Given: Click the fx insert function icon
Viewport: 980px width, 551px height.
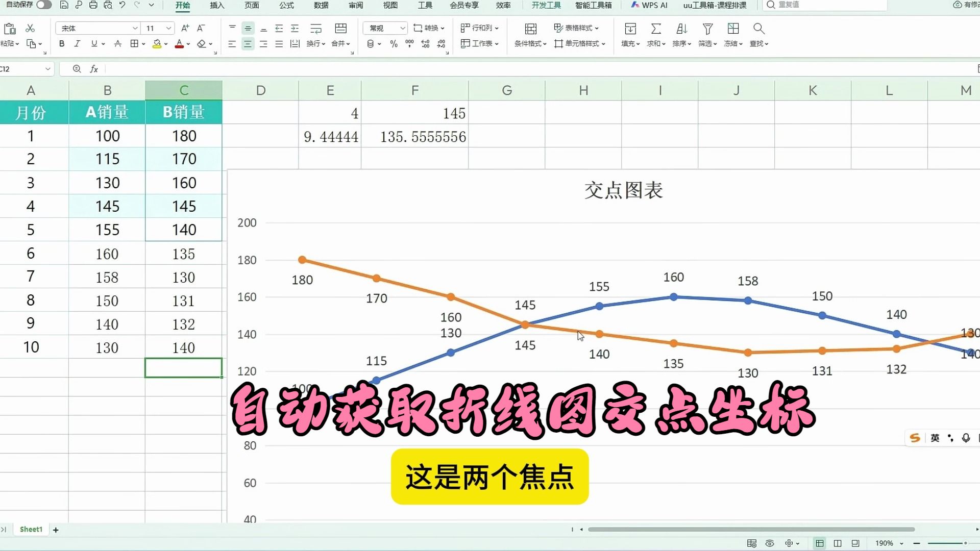Looking at the screenshot, I should click(94, 69).
